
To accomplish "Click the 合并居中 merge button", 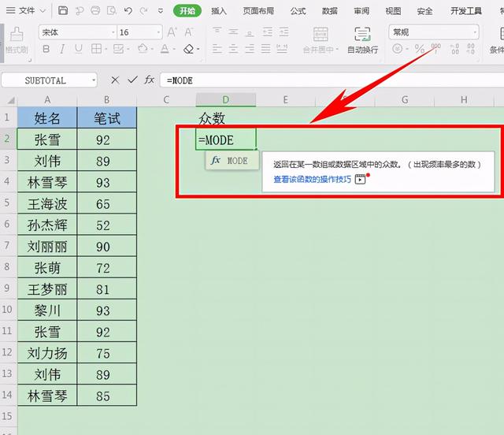I will [x=321, y=40].
